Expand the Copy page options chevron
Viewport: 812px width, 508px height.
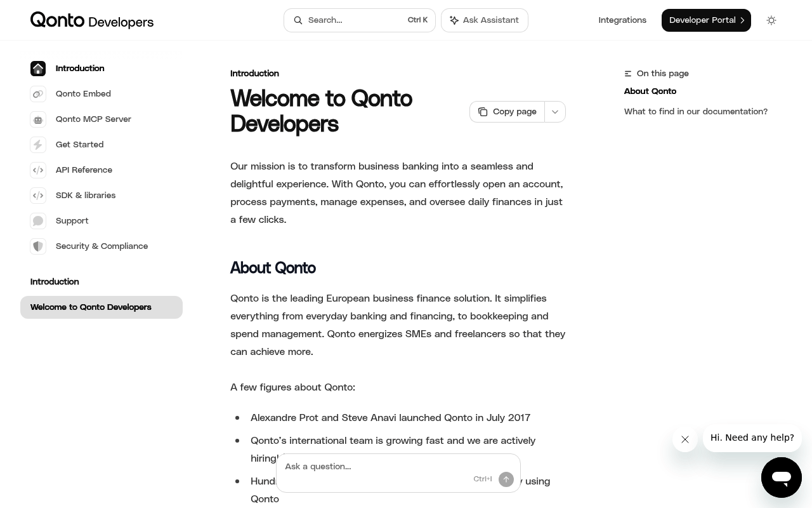(x=555, y=112)
